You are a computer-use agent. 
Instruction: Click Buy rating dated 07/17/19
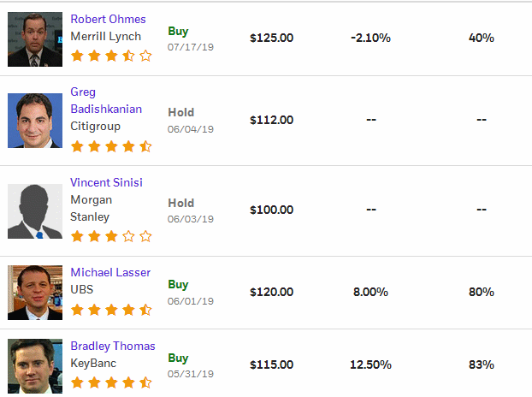[x=178, y=31]
